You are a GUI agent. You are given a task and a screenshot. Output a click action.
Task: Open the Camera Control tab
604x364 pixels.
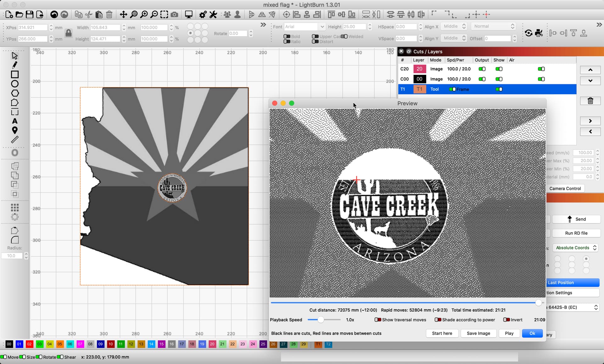[x=565, y=189]
